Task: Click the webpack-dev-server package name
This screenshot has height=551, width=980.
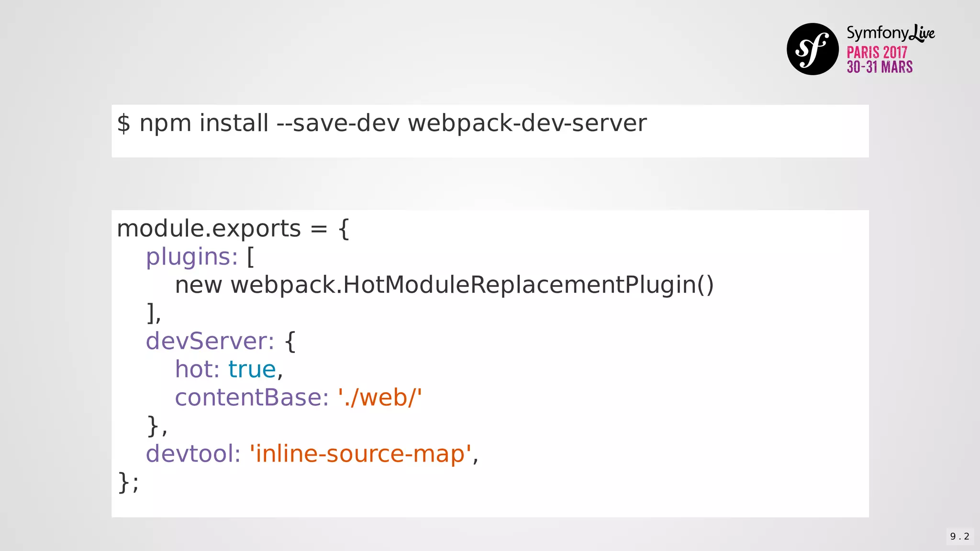Action: coord(527,123)
